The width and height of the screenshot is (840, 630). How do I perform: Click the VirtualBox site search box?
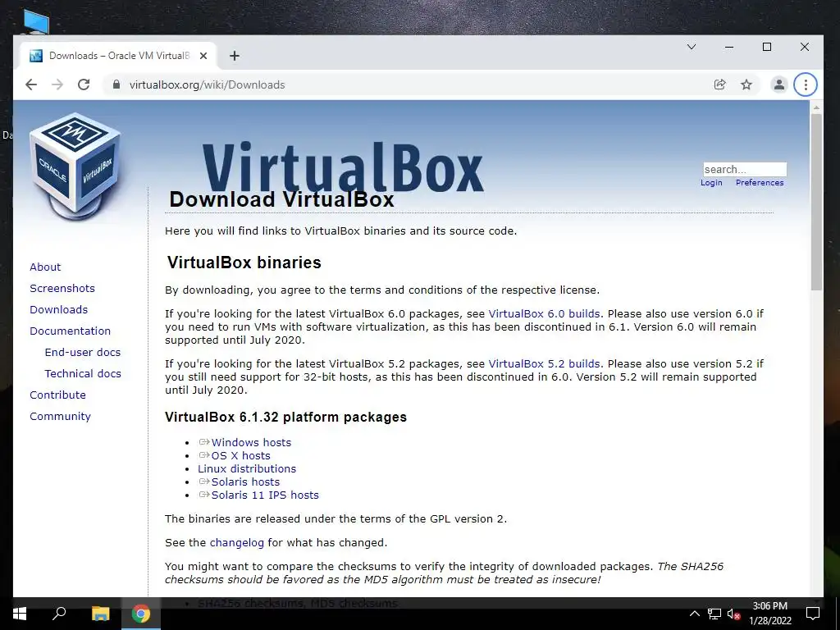point(745,169)
